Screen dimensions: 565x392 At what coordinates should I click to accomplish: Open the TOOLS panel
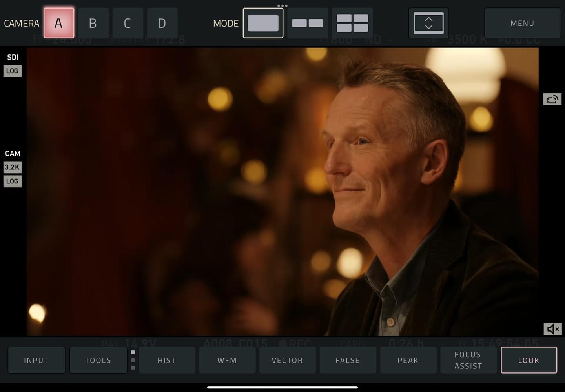(x=98, y=360)
